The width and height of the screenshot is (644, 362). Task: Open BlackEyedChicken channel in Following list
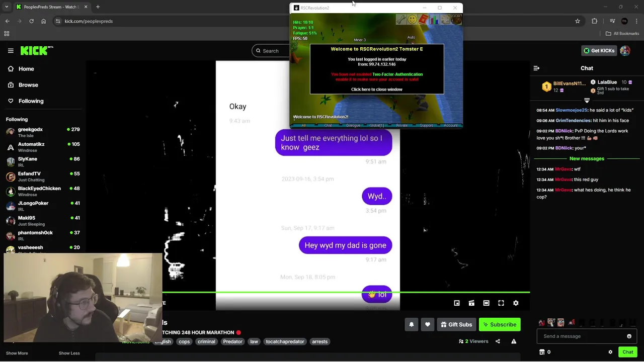click(x=43, y=191)
